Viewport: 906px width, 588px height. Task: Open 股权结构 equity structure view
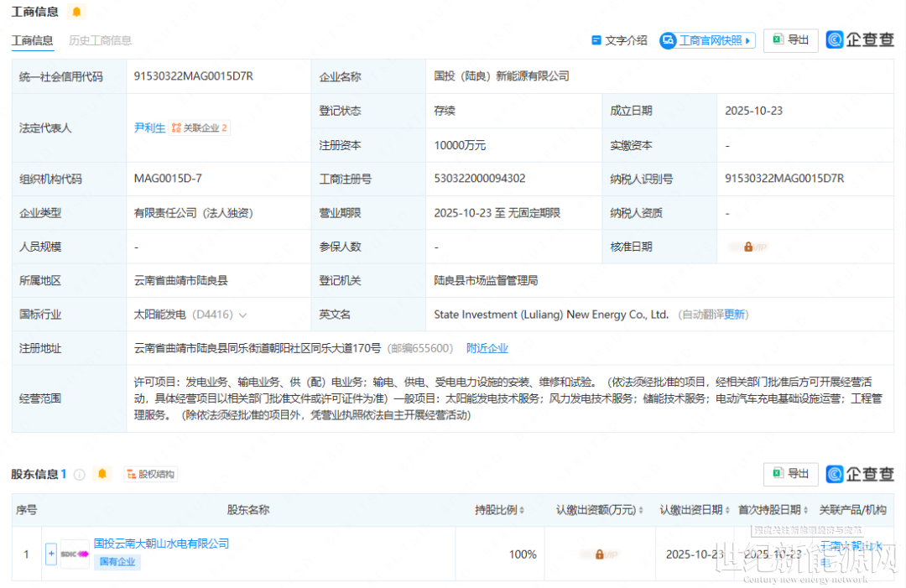click(151, 475)
